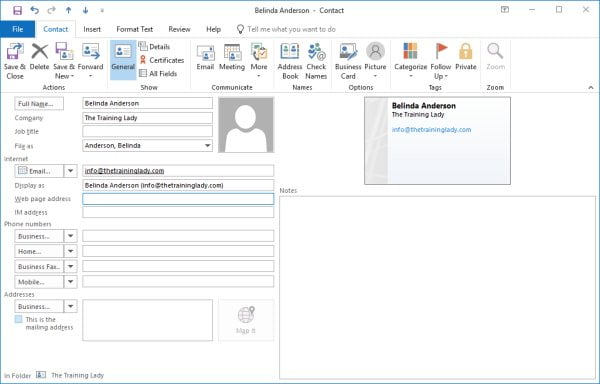600x384 pixels.
Task: Open Business phone type dropdown arrow
Action: coord(70,236)
